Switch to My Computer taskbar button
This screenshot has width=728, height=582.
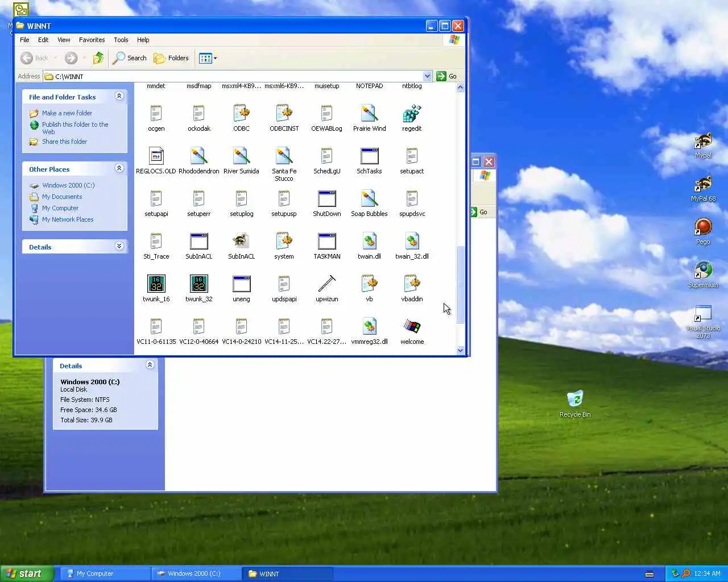tap(105, 573)
